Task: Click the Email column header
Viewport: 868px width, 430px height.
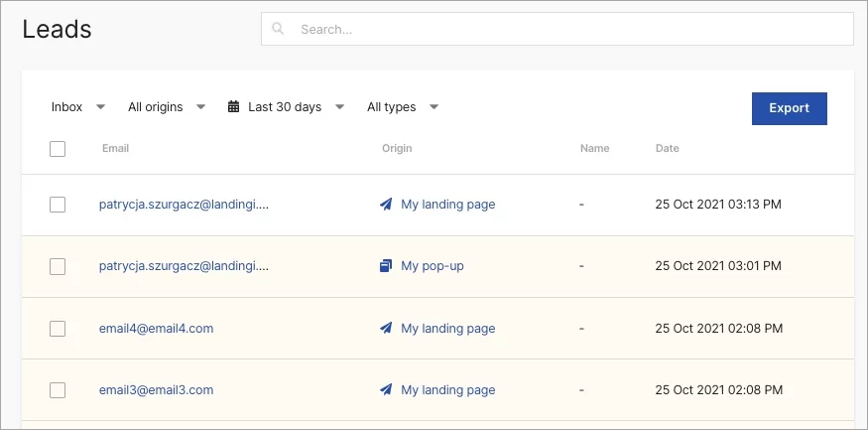Action: tap(115, 149)
